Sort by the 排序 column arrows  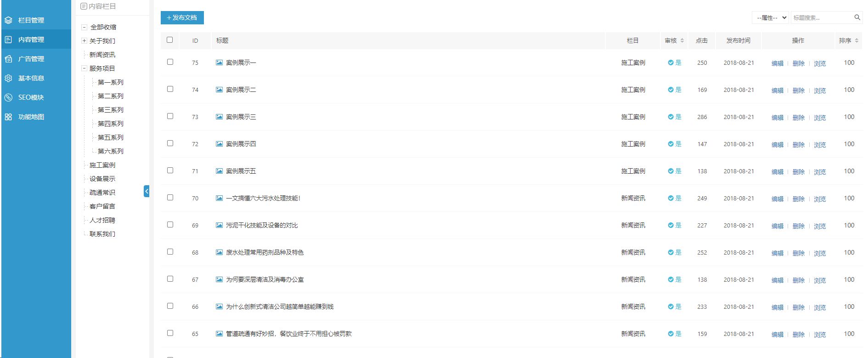(857, 40)
